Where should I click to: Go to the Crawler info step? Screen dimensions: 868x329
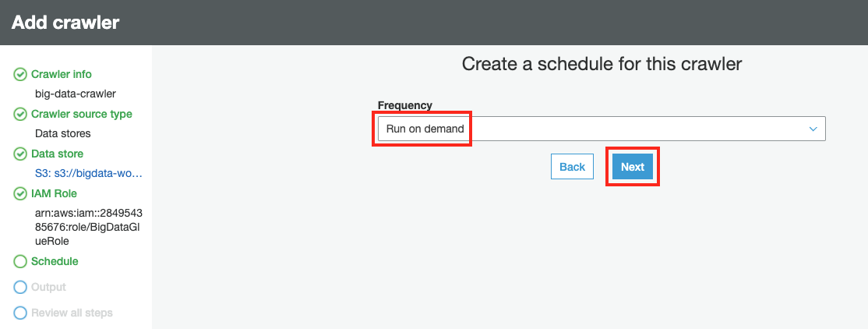[61, 75]
